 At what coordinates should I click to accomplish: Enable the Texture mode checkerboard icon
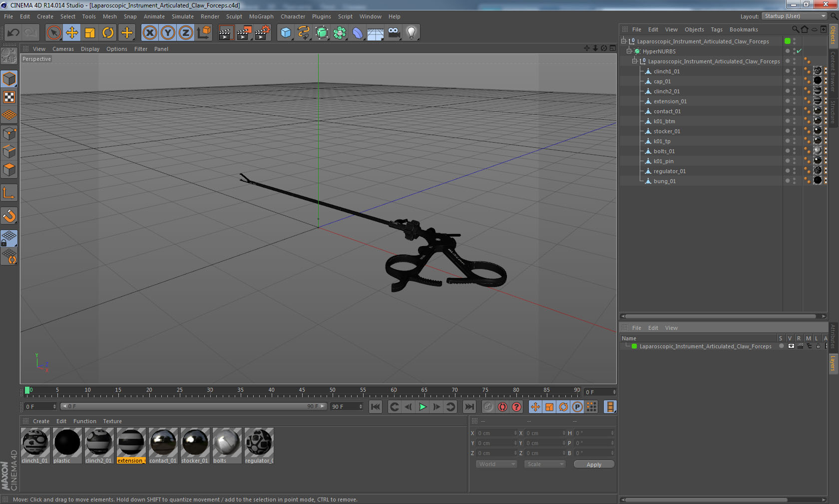pos(9,97)
